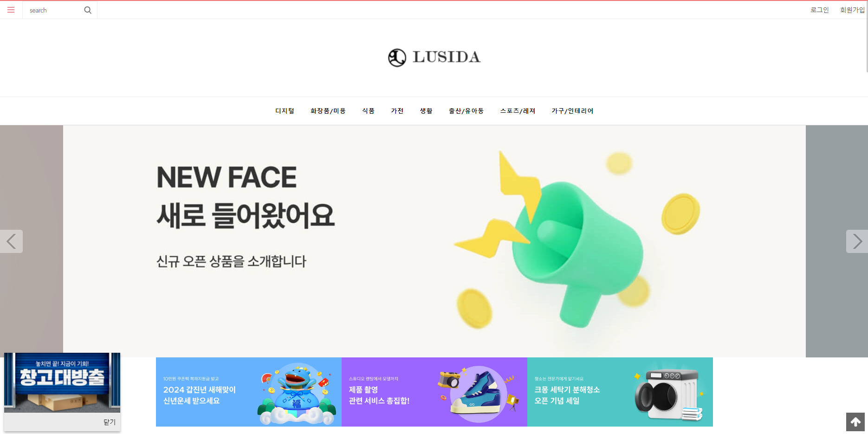The image size is (868, 434).
Task: Go to previous banner slide arrow
Action: click(11, 241)
